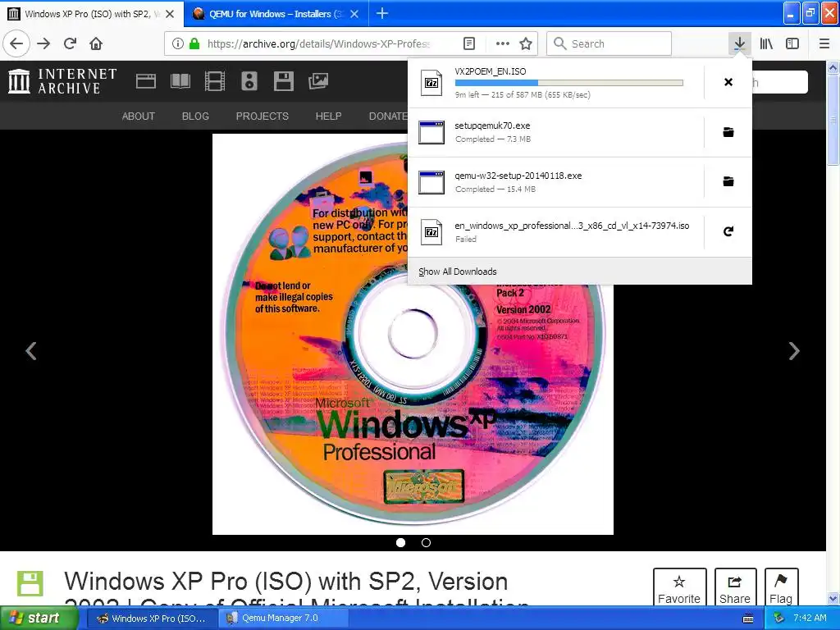This screenshot has height=630, width=840.
Task: Select the first carousel dot
Action: pos(400,543)
